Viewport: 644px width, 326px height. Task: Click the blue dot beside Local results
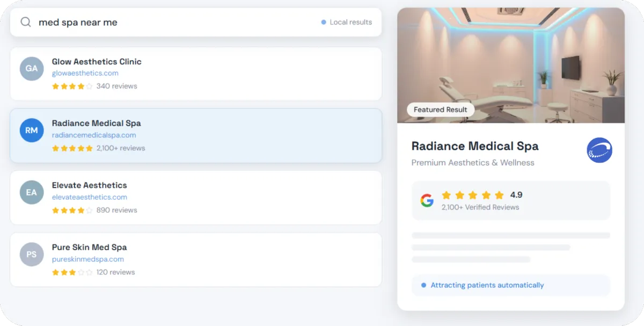coord(324,22)
